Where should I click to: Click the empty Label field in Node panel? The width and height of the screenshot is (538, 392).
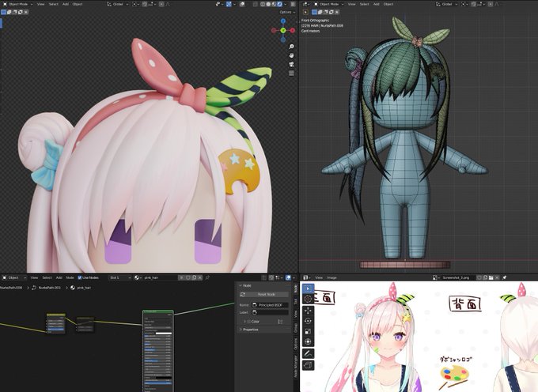tap(270, 312)
